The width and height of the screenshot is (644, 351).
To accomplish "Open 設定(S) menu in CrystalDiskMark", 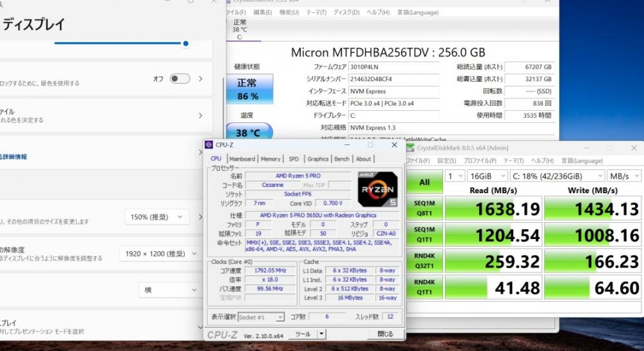I will click(x=446, y=161).
